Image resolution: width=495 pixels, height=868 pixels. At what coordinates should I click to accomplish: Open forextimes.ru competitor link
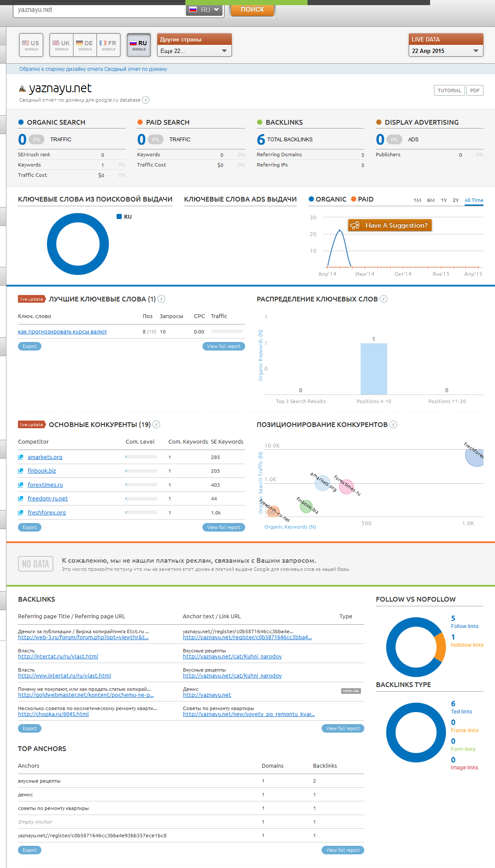point(45,485)
